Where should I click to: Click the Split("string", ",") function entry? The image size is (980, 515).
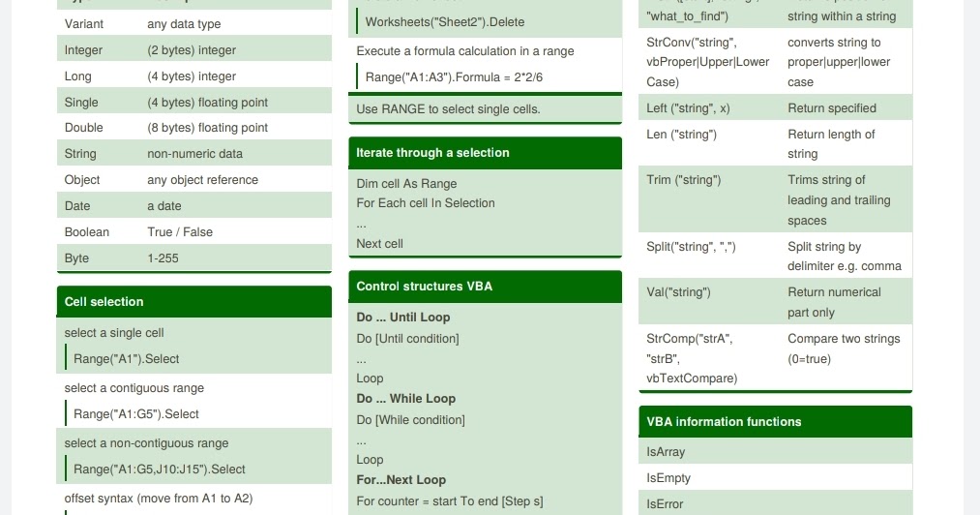pyautogui.click(x=692, y=247)
